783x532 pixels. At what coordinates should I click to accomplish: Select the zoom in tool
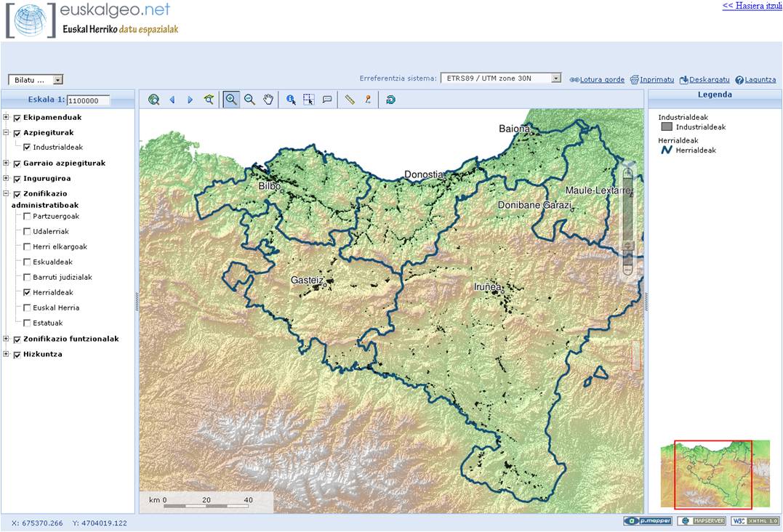(231, 100)
